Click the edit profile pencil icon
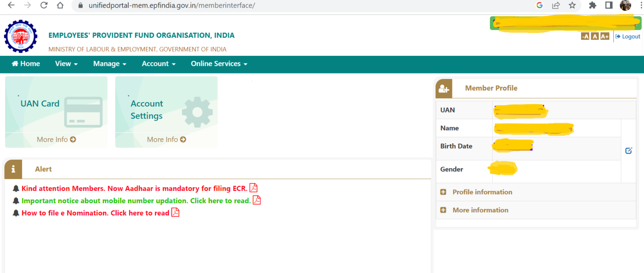Screen dimensions: 644x273 pos(628,150)
